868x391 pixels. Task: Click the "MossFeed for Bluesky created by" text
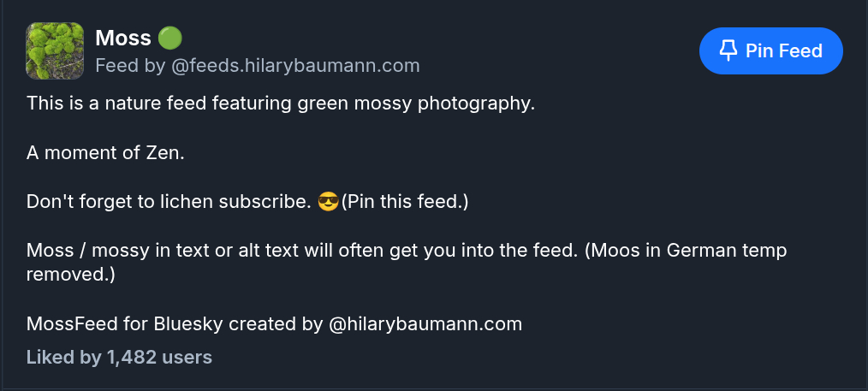coord(174,324)
